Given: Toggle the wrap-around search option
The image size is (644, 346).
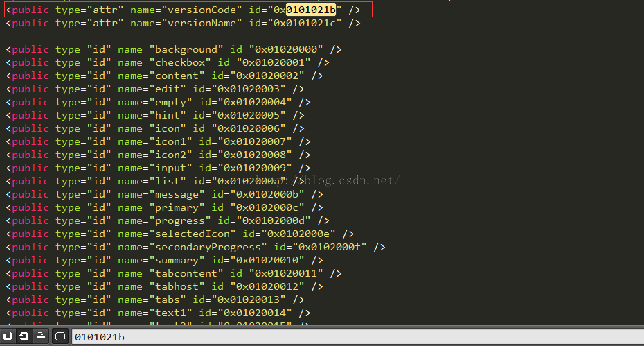Looking at the screenshot, I should pyautogui.click(x=24, y=336).
